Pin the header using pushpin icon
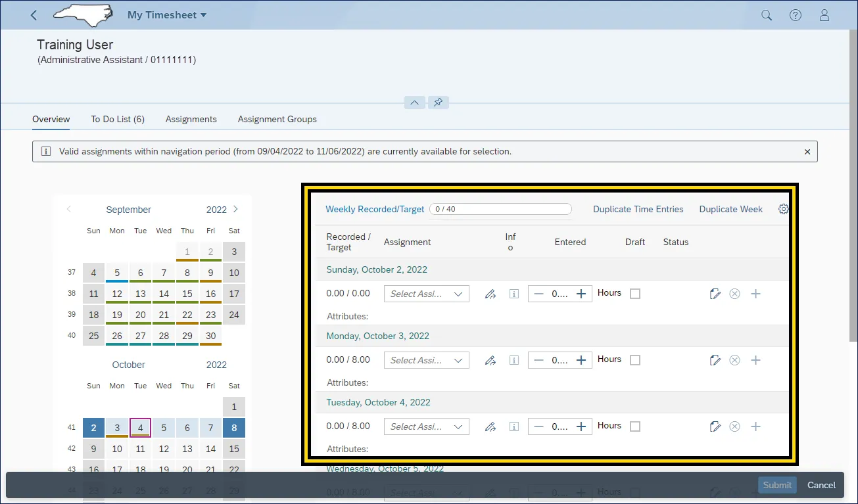 [x=438, y=103]
